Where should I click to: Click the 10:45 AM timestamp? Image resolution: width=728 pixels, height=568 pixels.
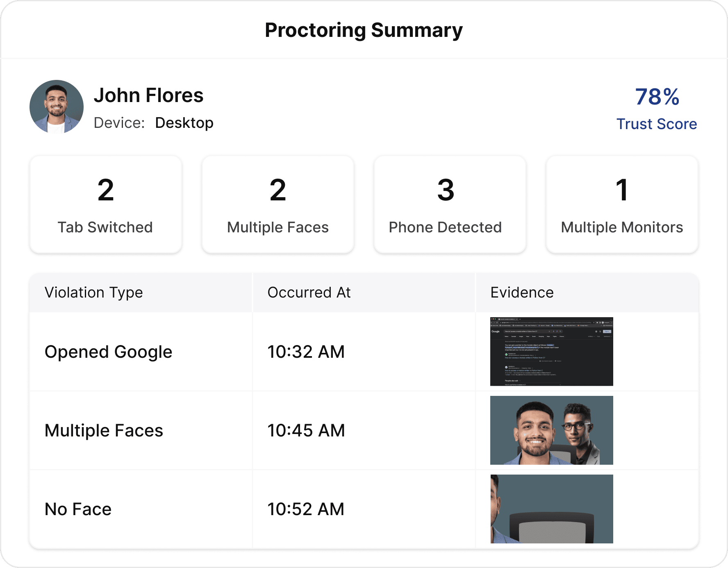pyautogui.click(x=306, y=430)
